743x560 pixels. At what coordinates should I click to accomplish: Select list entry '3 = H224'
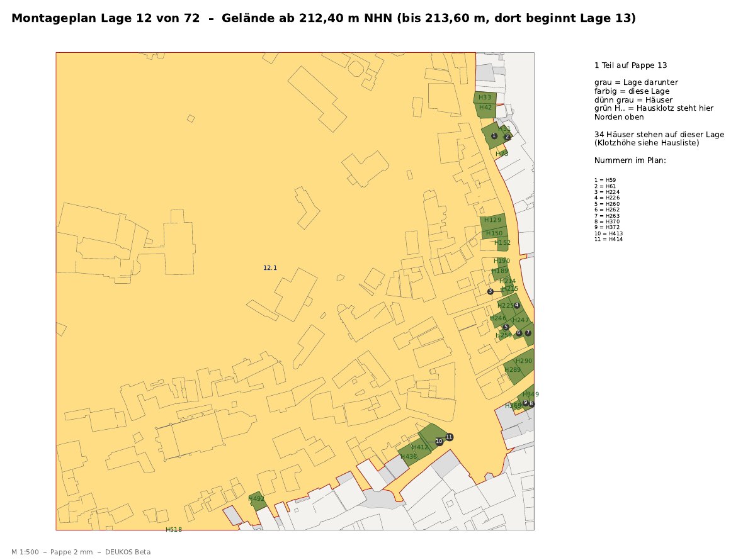(x=607, y=192)
